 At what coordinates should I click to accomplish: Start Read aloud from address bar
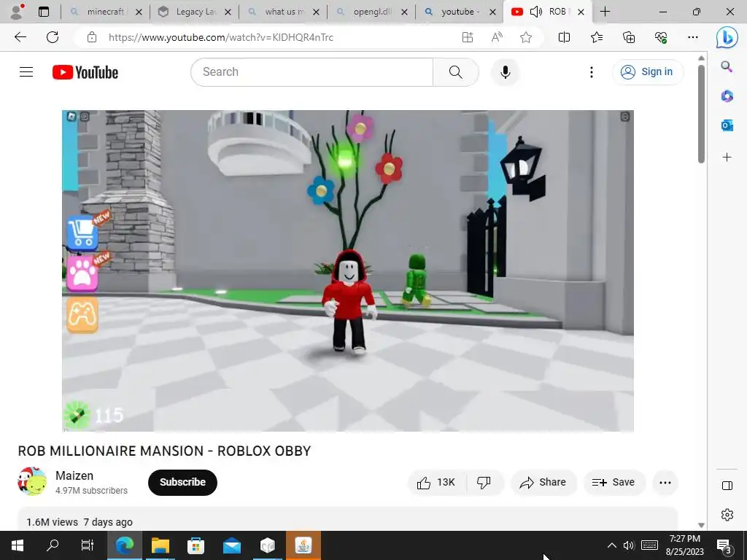497,37
